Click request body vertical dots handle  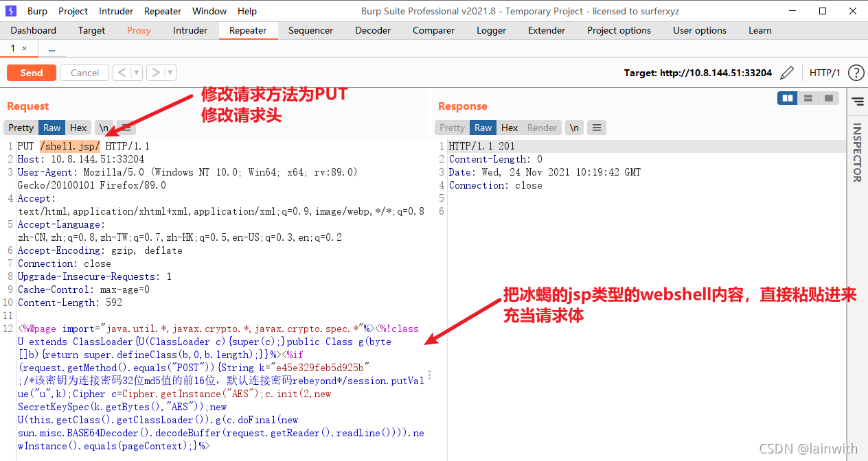coord(430,375)
